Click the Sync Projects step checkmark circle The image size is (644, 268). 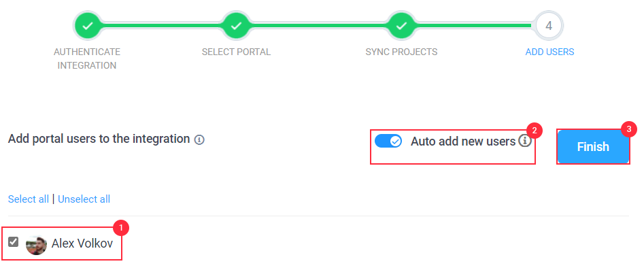401,25
